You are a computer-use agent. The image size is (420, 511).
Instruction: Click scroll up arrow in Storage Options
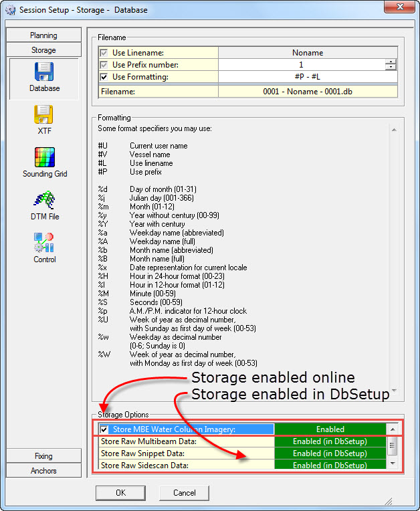[393, 429]
